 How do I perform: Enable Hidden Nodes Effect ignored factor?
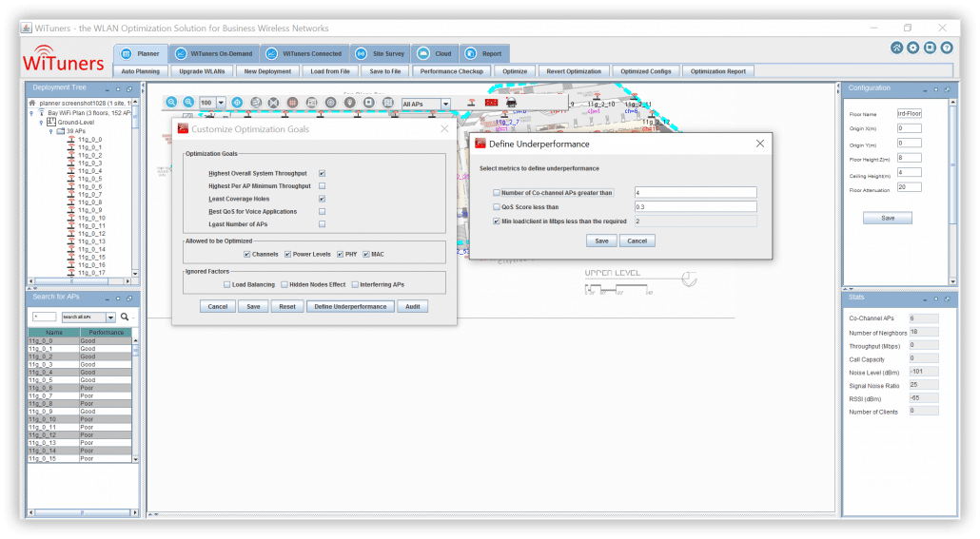tap(284, 285)
